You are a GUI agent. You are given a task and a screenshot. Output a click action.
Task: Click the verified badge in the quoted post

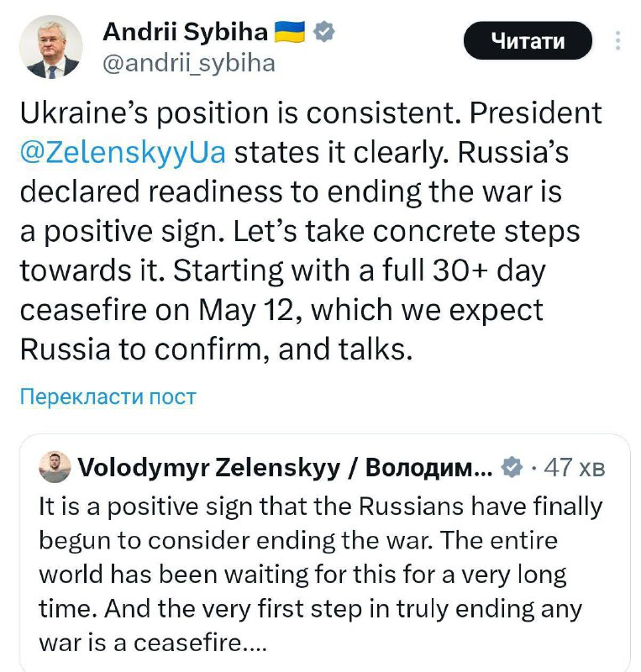click(512, 467)
